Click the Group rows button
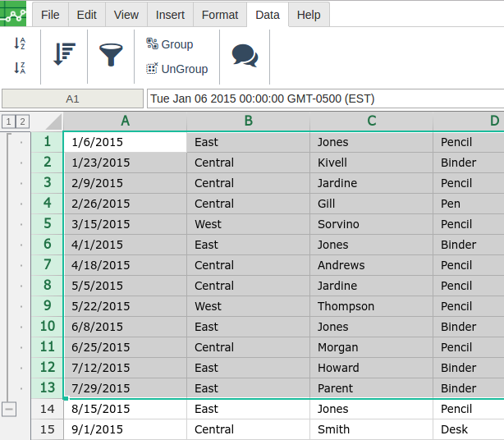 pos(169,44)
